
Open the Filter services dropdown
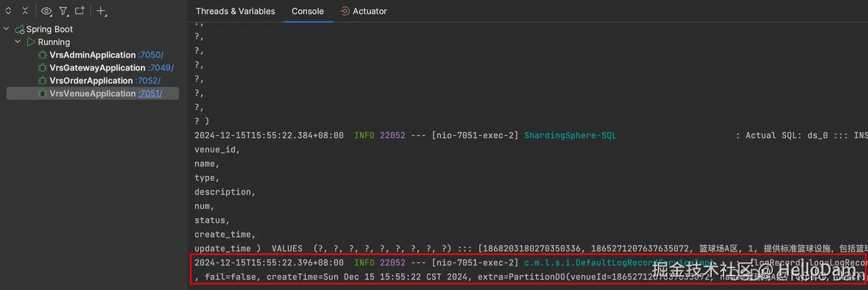tap(64, 11)
